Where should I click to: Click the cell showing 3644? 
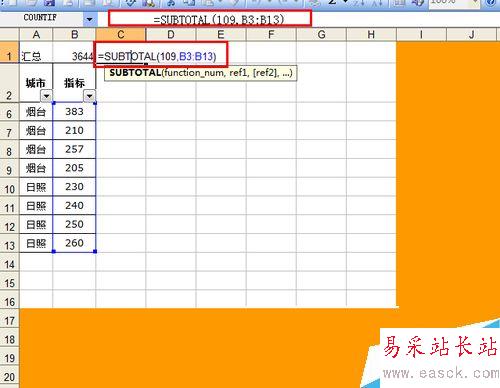[x=74, y=53]
